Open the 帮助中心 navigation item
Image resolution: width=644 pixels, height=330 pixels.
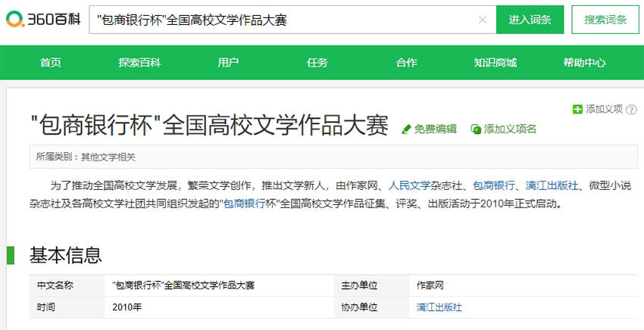[584, 62]
